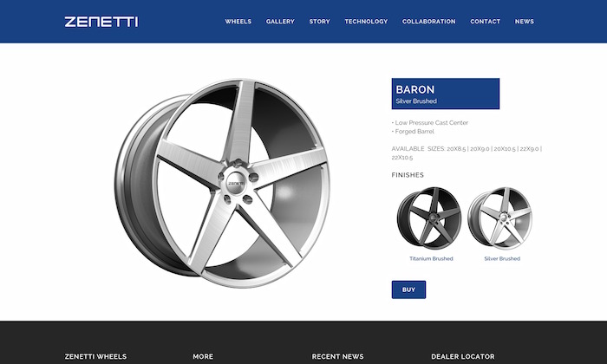Screen dimensions: 607x364
Task: Select the Titanium Brushed finish thumbnail
Action: (429, 218)
